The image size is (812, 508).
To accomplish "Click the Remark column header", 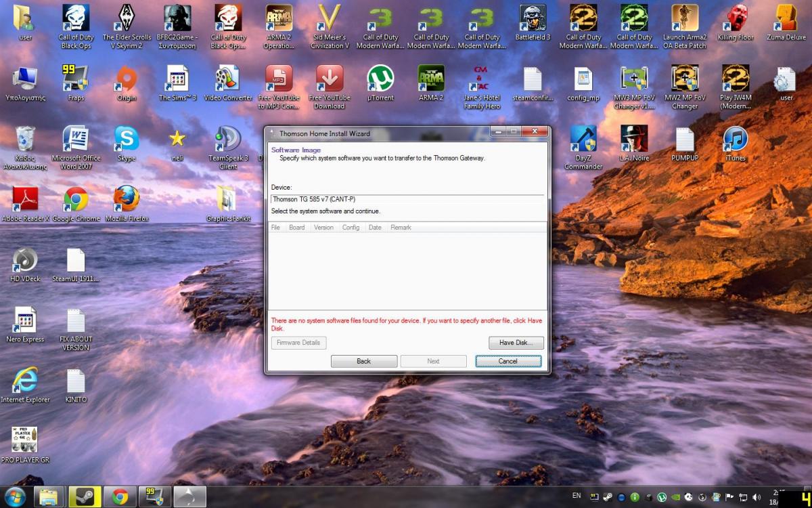I will click(401, 228).
